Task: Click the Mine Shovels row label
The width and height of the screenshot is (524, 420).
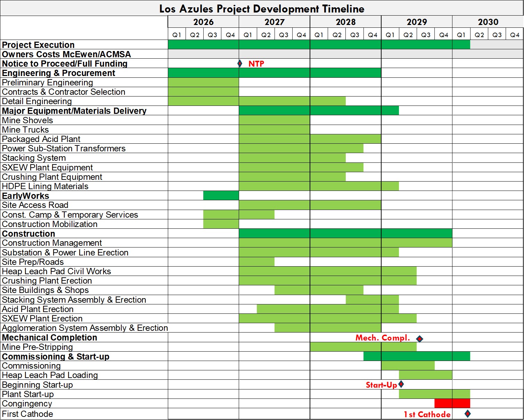Action: 27,120
